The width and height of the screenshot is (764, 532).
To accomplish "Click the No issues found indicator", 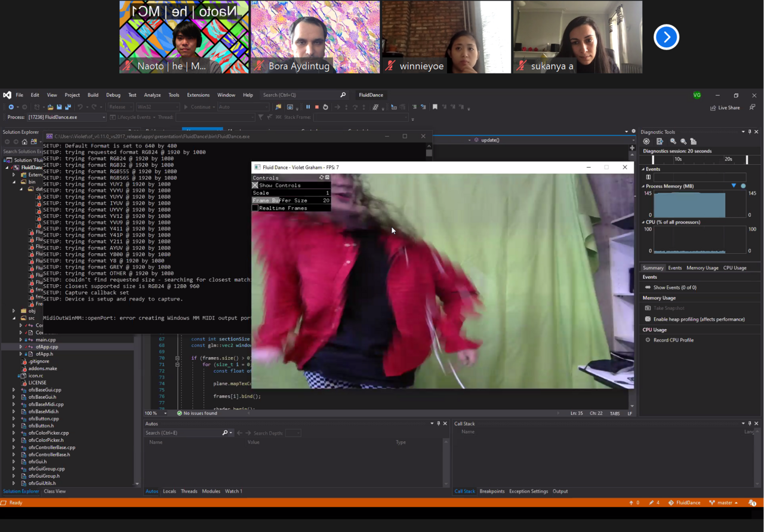I will (196, 413).
